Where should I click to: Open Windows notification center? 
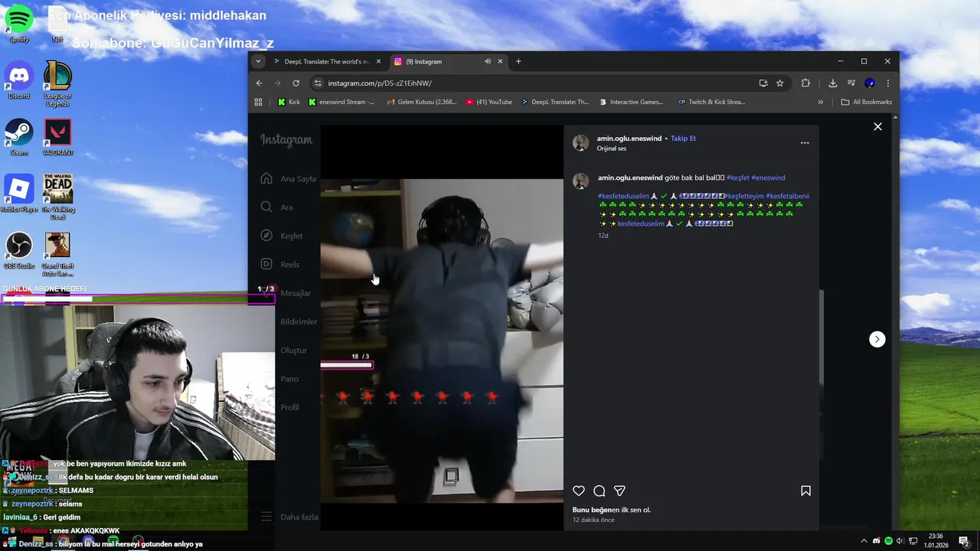[964, 541]
